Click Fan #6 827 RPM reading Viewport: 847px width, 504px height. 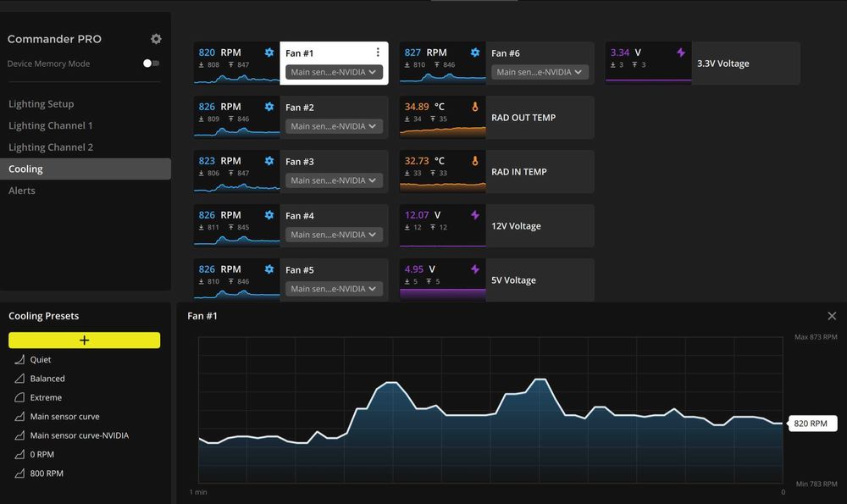[x=426, y=53]
